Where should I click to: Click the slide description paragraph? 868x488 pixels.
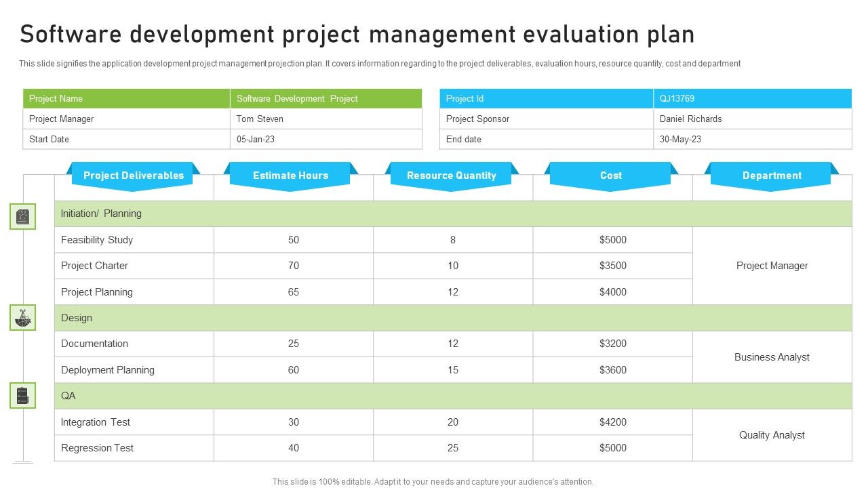[380, 64]
